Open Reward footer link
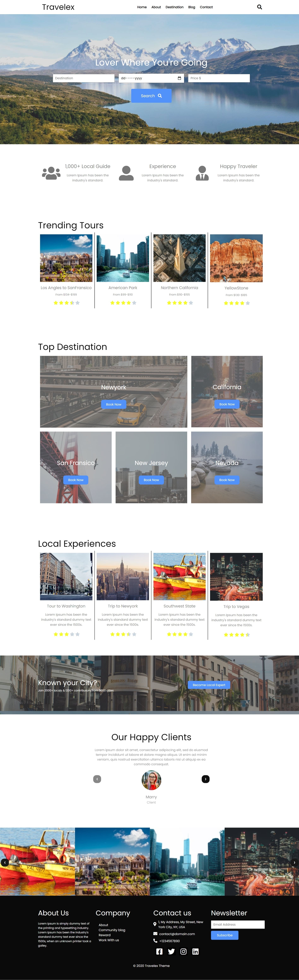Screen dimensions: 299x980 (105, 935)
